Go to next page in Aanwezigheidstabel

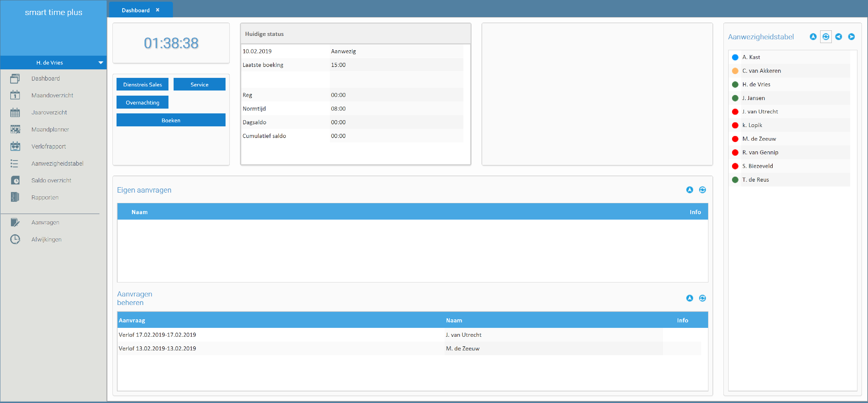coord(851,37)
